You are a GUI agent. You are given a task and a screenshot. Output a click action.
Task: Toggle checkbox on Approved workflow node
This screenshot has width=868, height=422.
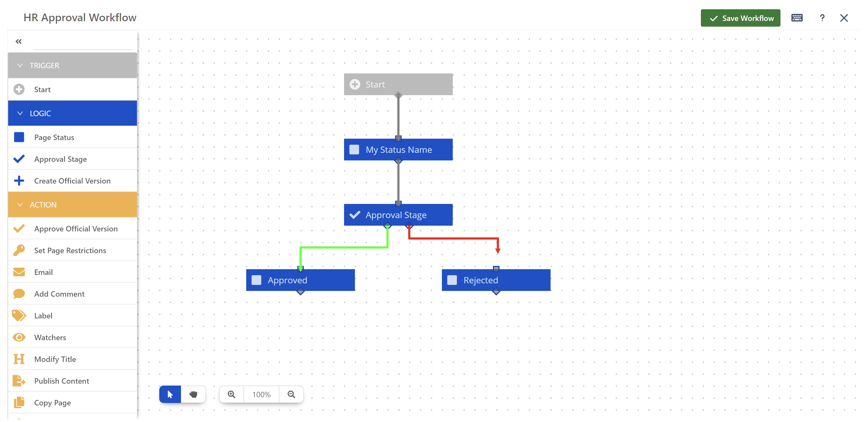point(257,280)
